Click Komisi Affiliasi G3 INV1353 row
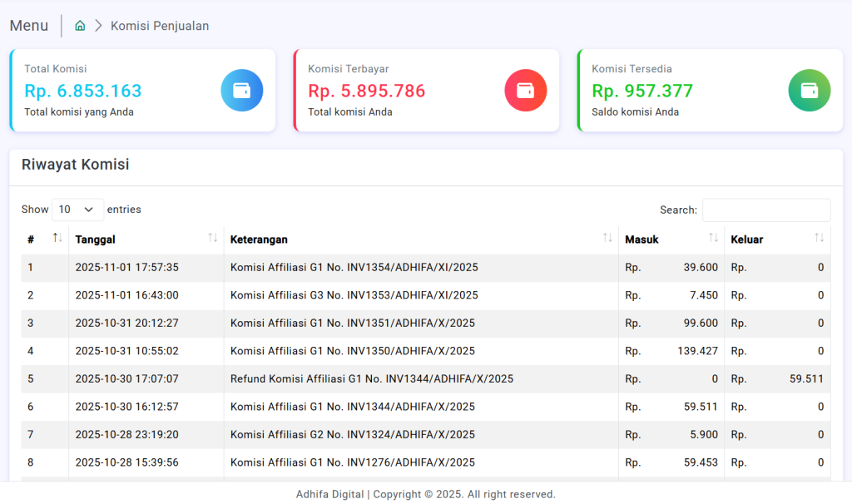The image size is (852, 504). click(x=354, y=295)
